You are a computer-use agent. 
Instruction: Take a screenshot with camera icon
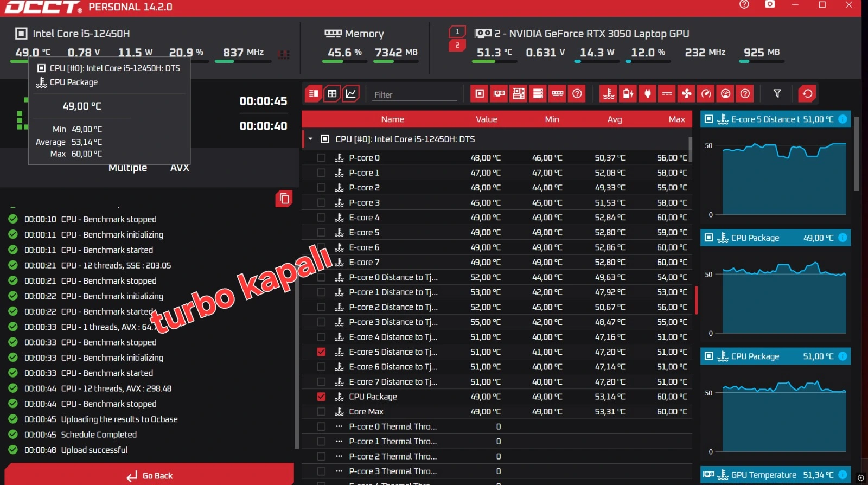(770, 4)
